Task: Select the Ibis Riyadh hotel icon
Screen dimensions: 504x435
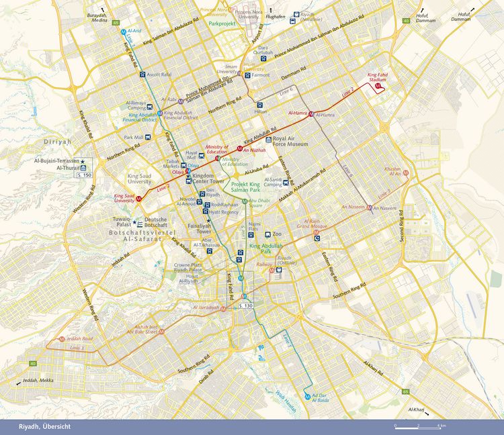Action: pyautogui.click(x=202, y=194)
